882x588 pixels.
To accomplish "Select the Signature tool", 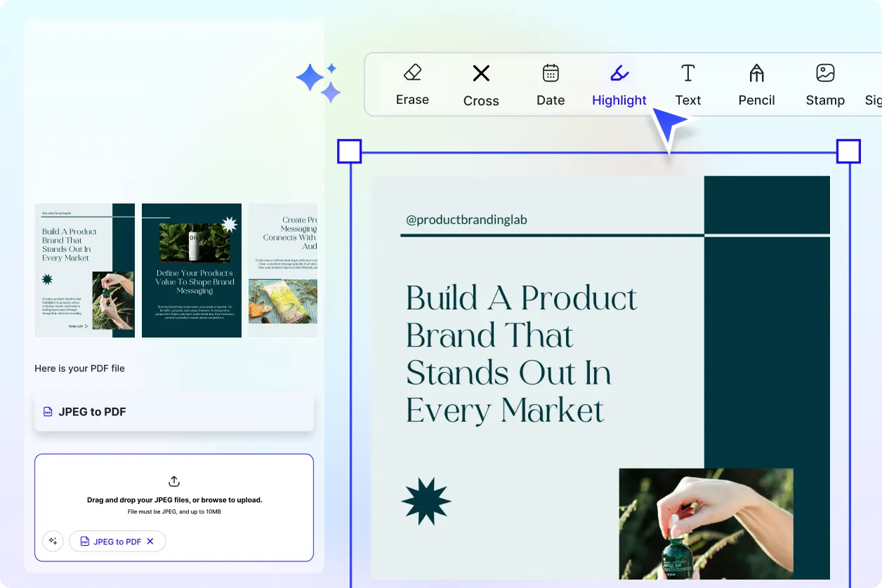I will (x=873, y=83).
